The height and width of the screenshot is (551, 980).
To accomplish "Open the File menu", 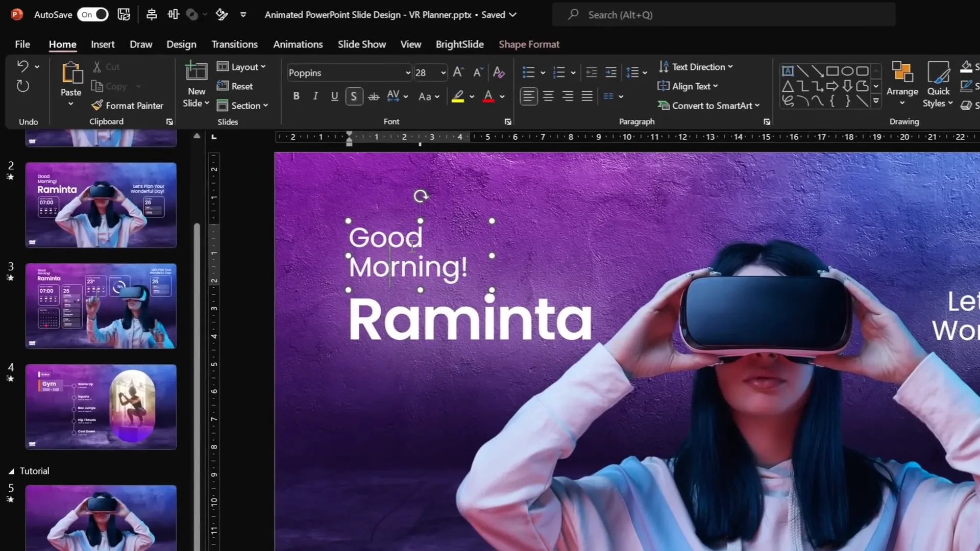I will click(x=22, y=44).
